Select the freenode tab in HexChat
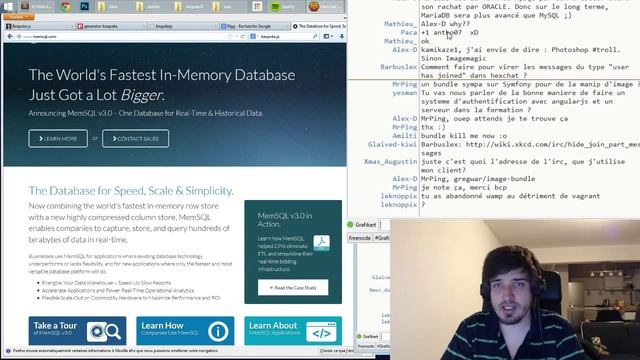The image size is (640, 360). (360, 238)
